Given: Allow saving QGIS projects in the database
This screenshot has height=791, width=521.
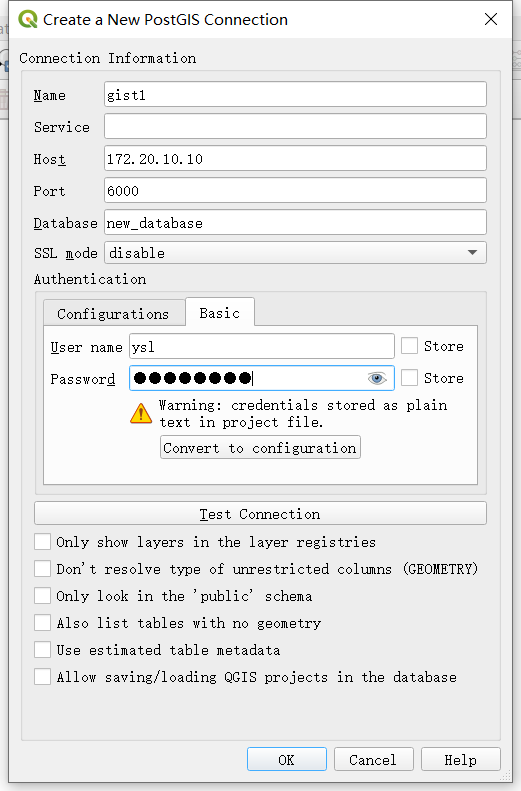Looking at the screenshot, I should point(42,677).
